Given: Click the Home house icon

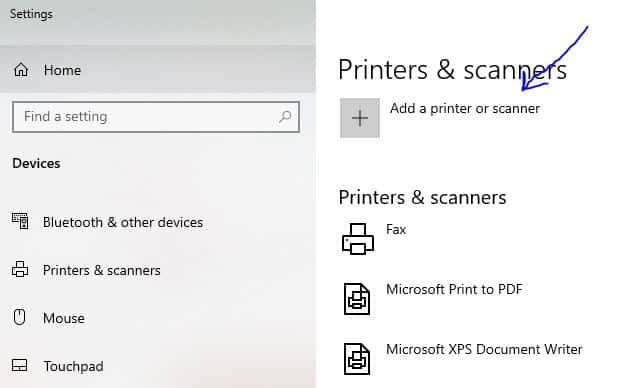Looking at the screenshot, I should pyautogui.click(x=21, y=70).
